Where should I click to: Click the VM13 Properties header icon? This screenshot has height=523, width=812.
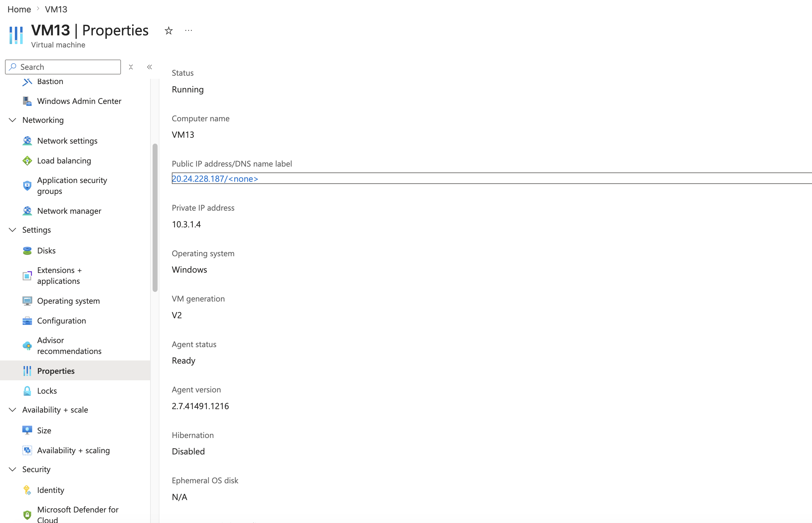16,35
